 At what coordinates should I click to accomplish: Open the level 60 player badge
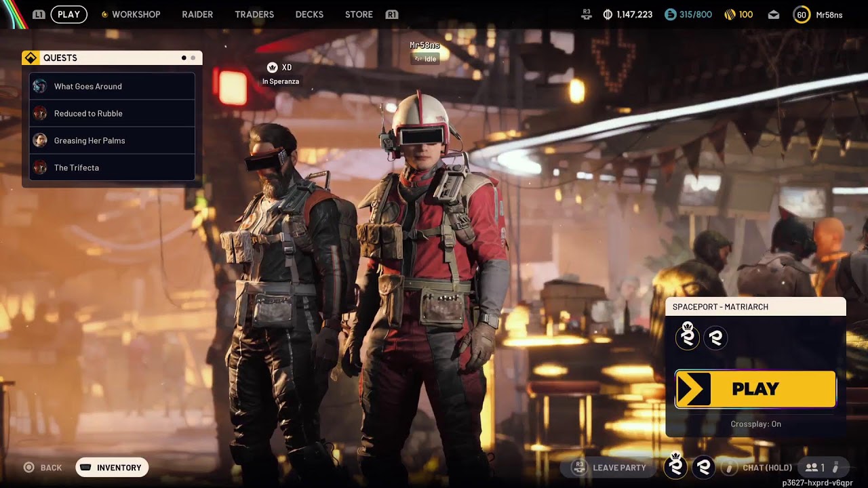[802, 14]
